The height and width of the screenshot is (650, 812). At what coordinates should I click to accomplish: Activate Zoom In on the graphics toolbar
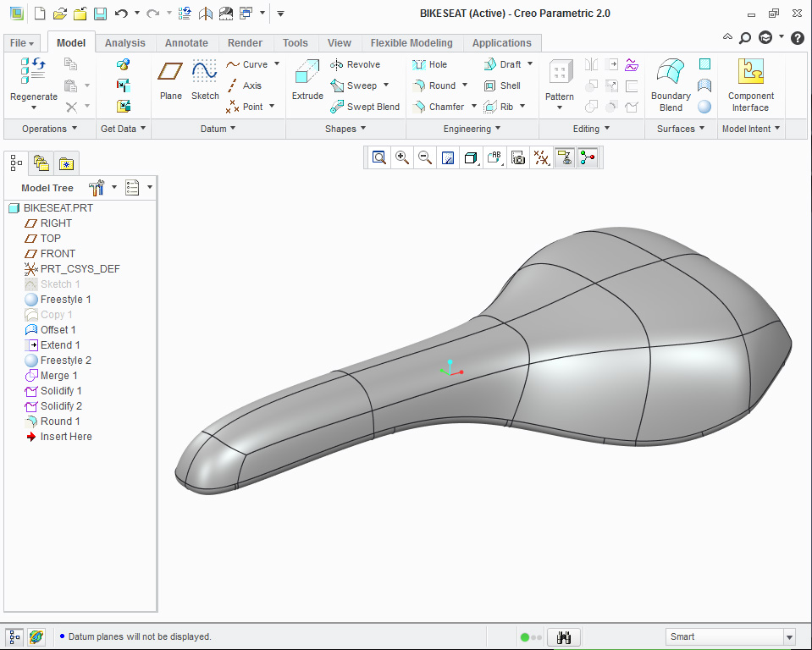[x=402, y=157]
